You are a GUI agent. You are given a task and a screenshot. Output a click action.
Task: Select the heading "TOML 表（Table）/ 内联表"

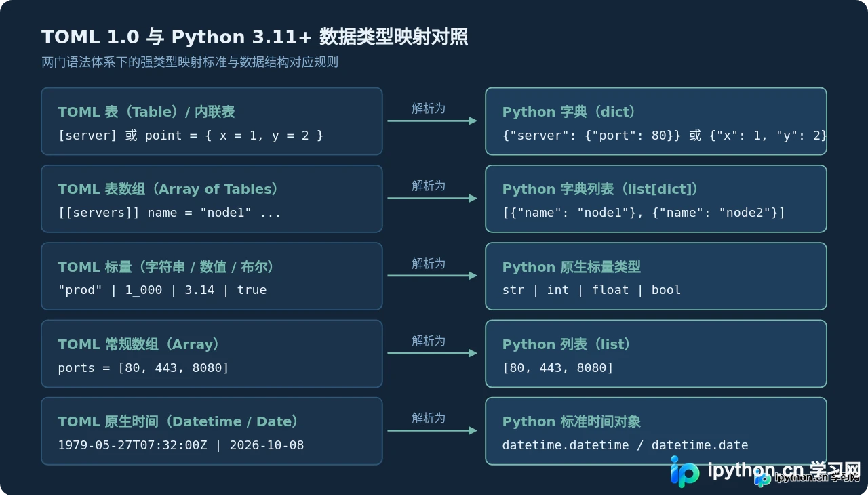(x=146, y=112)
